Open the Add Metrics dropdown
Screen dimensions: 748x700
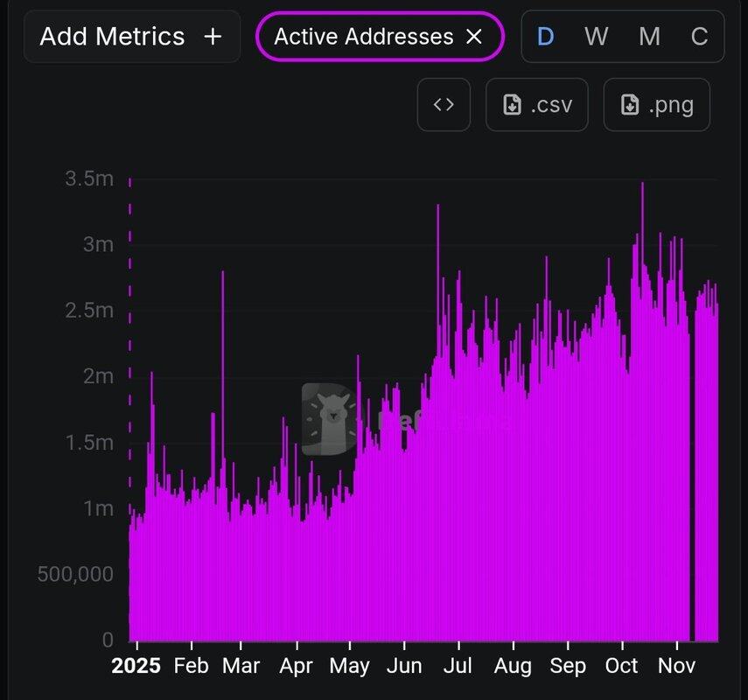click(112, 37)
